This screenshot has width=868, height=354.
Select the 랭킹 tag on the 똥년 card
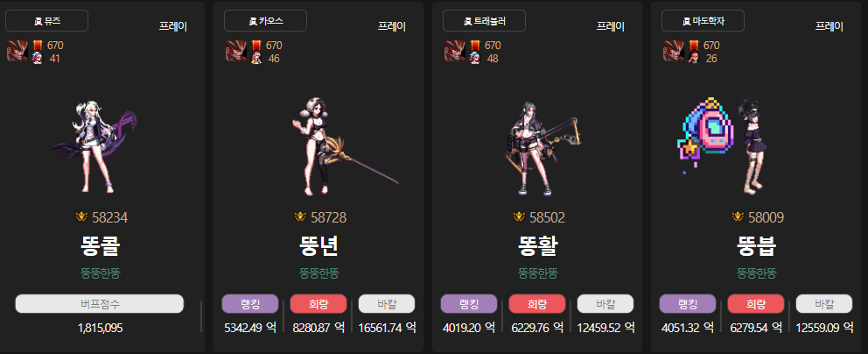tap(250, 303)
